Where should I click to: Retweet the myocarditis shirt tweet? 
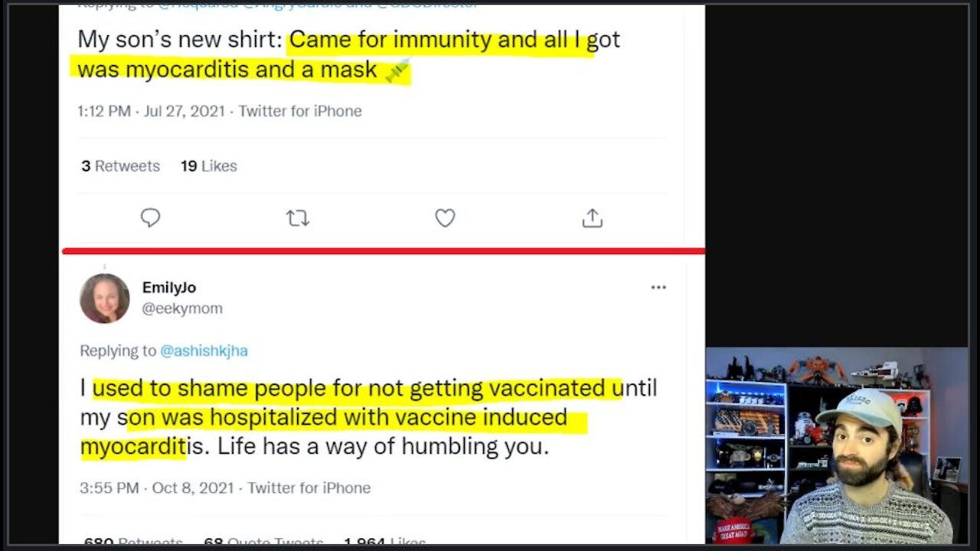tap(297, 219)
